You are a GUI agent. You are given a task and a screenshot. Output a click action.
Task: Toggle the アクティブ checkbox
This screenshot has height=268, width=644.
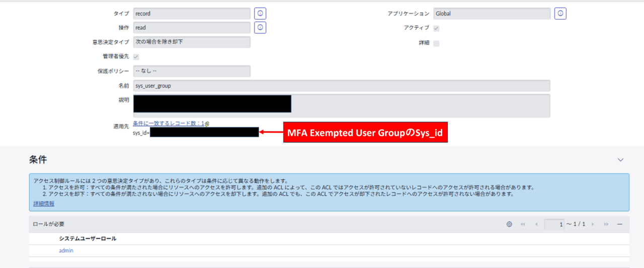pos(436,28)
